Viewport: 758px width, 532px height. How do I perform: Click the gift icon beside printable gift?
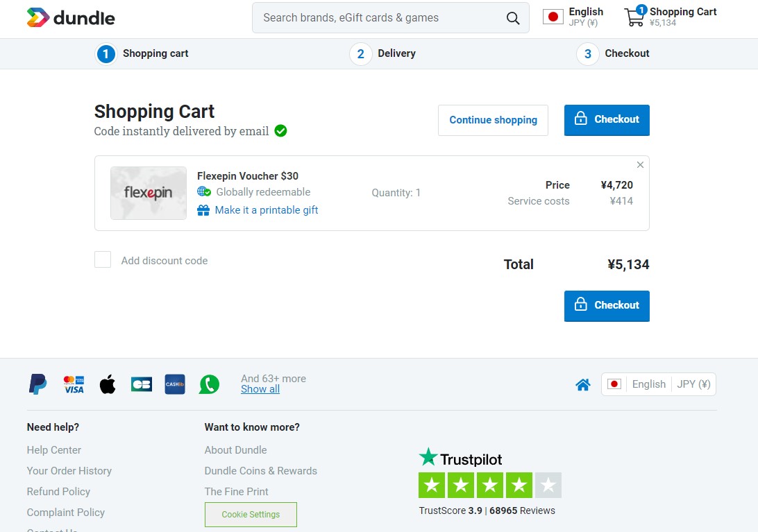203,210
